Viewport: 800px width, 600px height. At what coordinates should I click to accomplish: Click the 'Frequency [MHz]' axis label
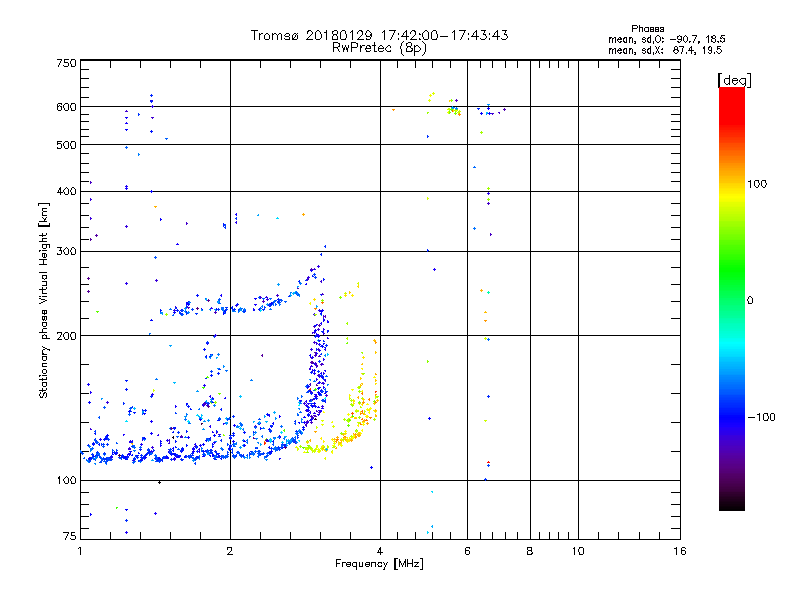[379, 564]
